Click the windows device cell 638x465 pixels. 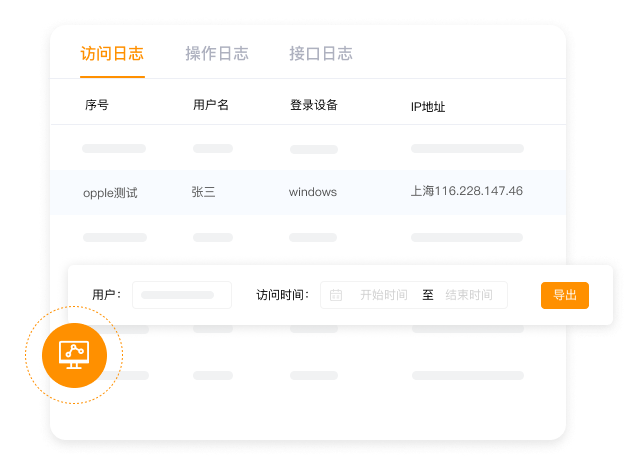point(313,192)
